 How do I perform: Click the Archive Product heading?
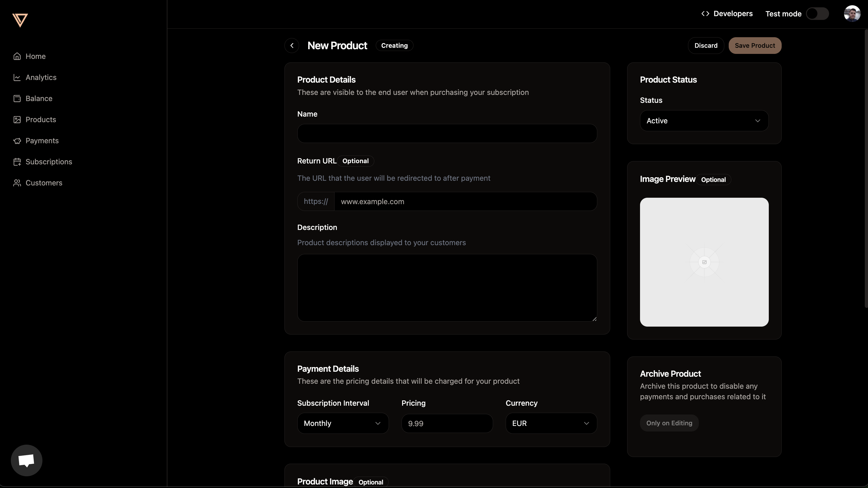(670, 374)
